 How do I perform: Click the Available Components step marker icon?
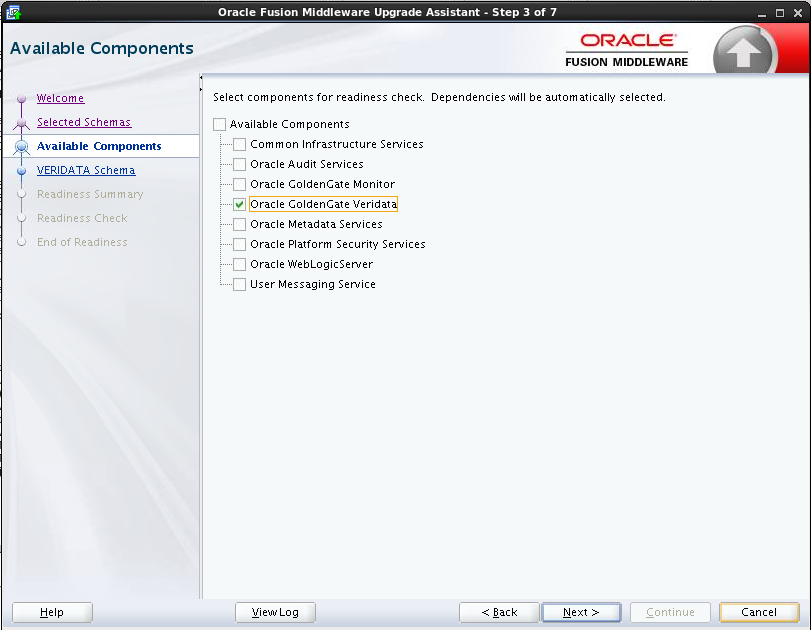coord(21,147)
